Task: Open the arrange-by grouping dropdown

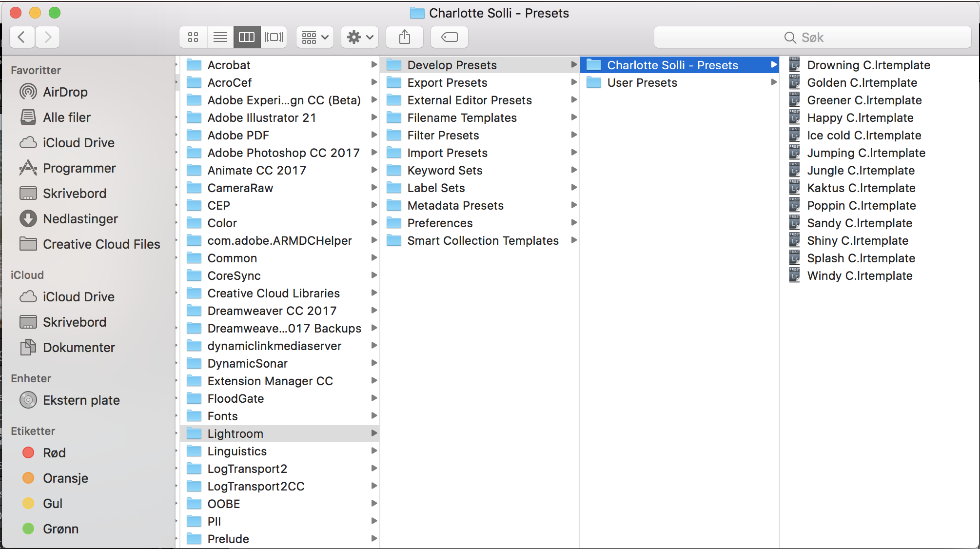Action: (x=315, y=37)
